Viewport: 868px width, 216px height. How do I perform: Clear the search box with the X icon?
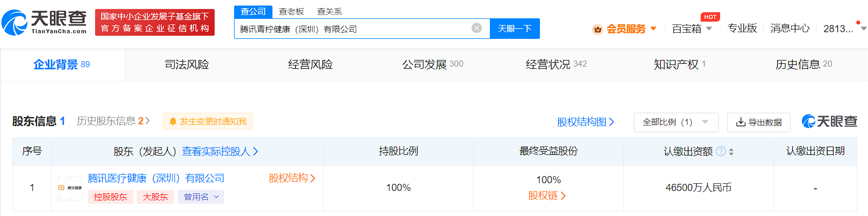(477, 28)
